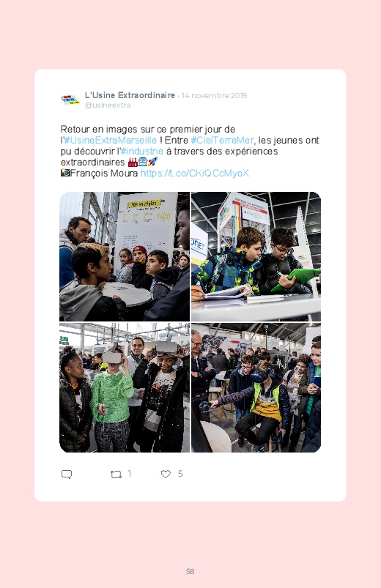Like the tweet with the heart icon
Image resolution: width=381 pixels, height=588 pixels.
(x=166, y=474)
